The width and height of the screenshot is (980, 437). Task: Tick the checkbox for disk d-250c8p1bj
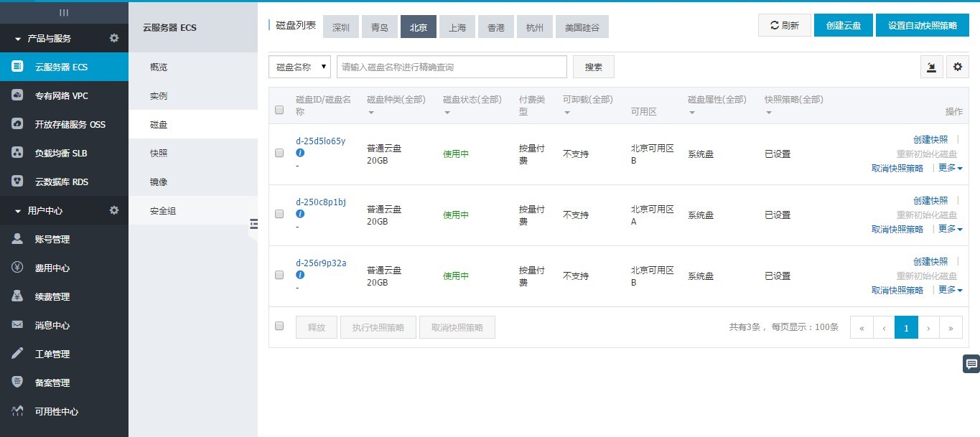[x=279, y=214]
